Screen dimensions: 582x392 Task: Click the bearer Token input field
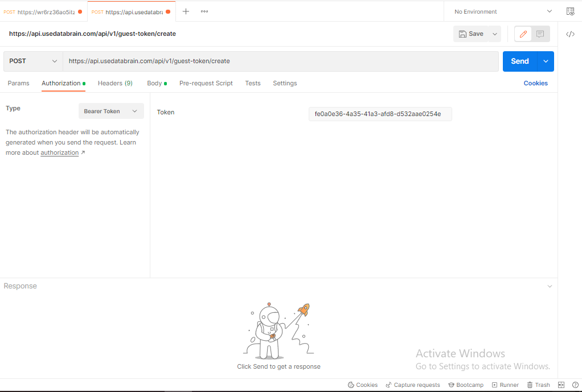pyautogui.click(x=380, y=114)
